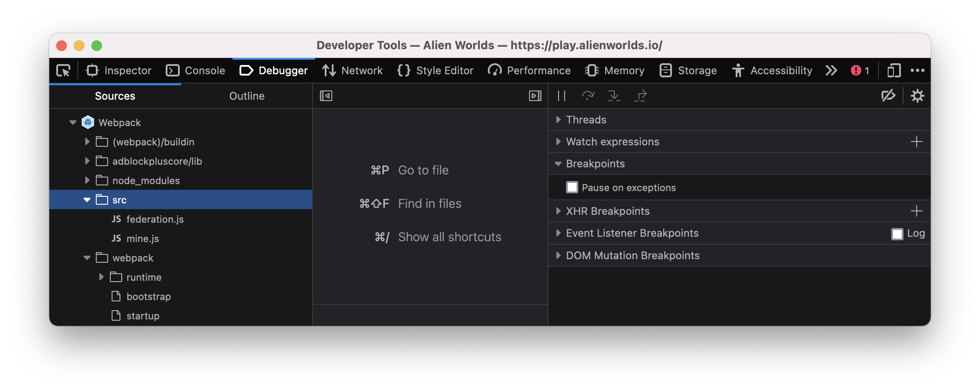Click the Webpack cube icon
980x391 pixels.
click(88, 122)
